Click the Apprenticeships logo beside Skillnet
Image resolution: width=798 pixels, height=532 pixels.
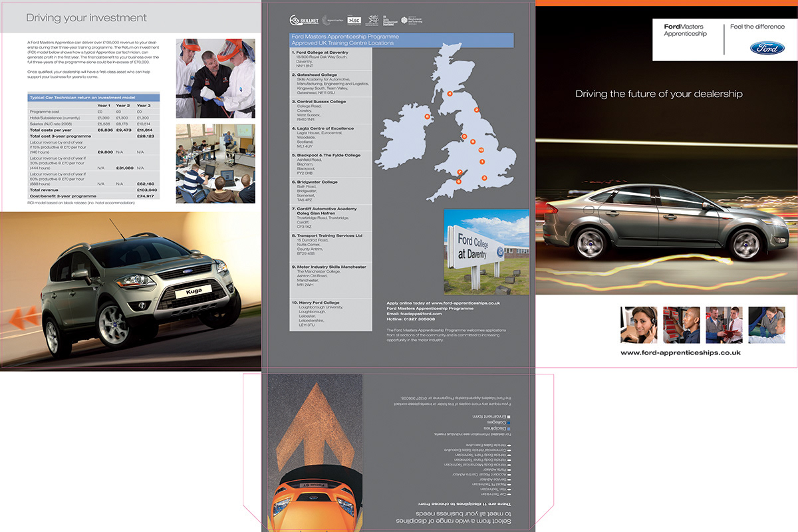[333, 21]
